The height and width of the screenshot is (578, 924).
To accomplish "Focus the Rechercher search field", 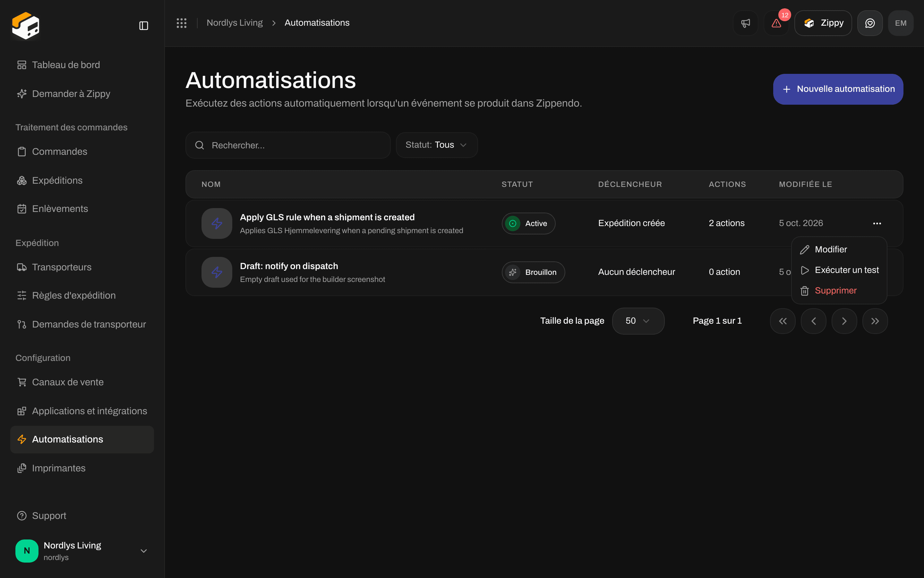I will [x=288, y=145].
